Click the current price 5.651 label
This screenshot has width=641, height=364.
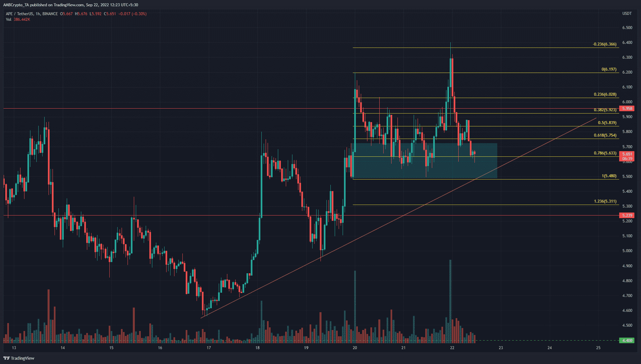click(627, 154)
